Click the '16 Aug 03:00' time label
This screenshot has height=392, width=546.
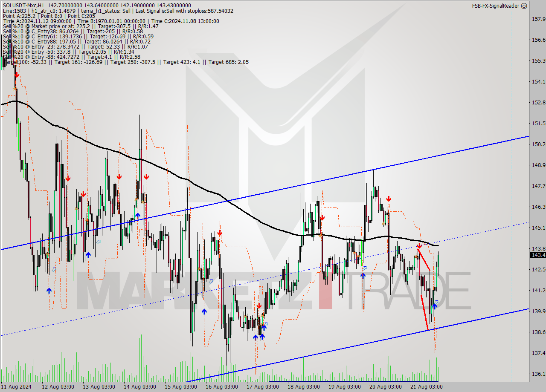pyautogui.click(x=222, y=386)
